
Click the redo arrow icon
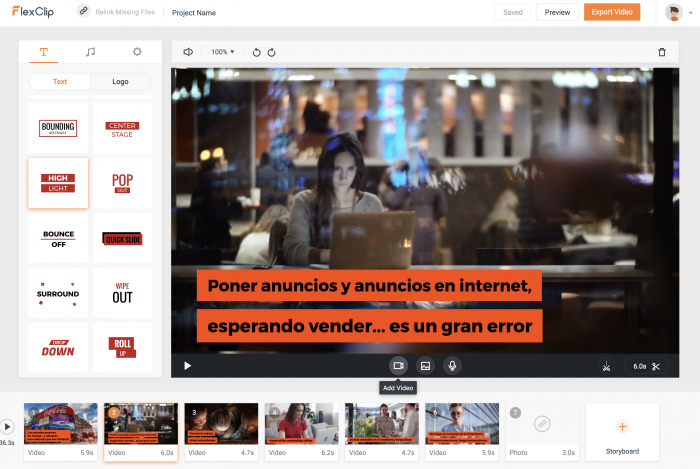point(271,53)
